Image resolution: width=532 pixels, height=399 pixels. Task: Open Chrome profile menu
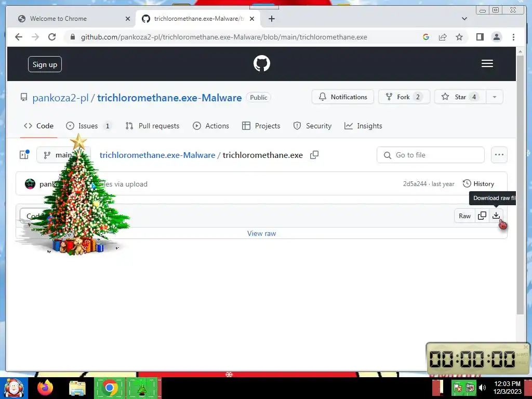497,37
